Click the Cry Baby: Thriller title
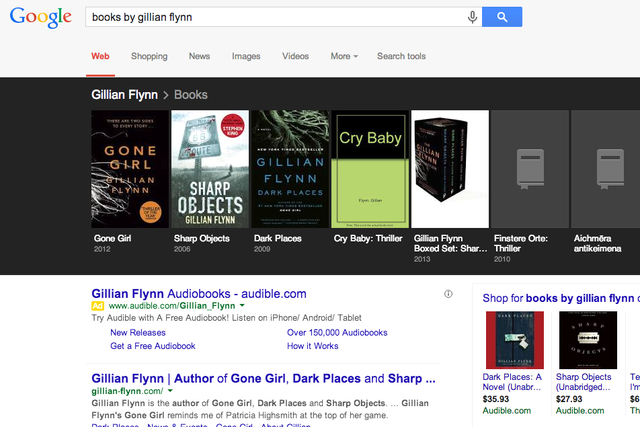This screenshot has width=640, height=427. point(368,238)
